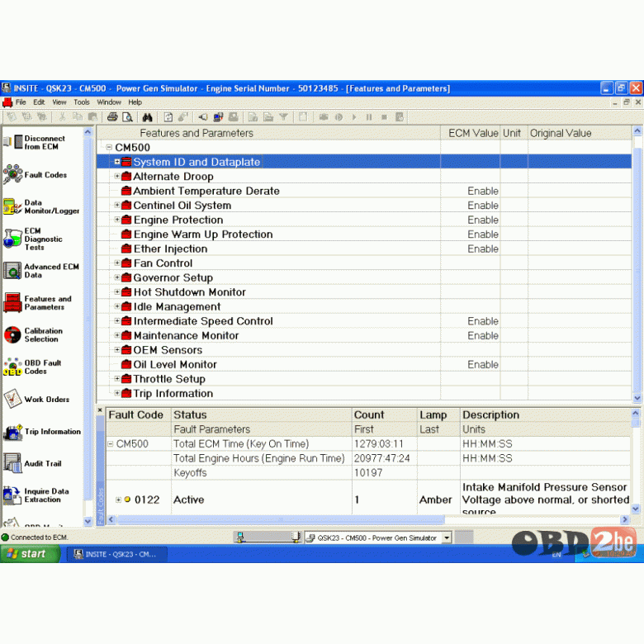Open Inquire Data Extraction
The width and height of the screenshot is (644, 644).
click(36, 495)
